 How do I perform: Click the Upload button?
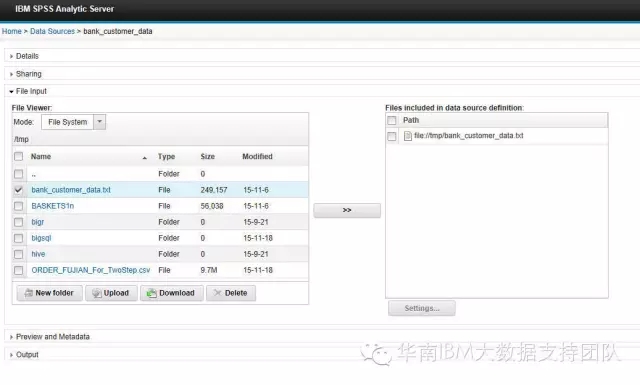tap(111, 293)
